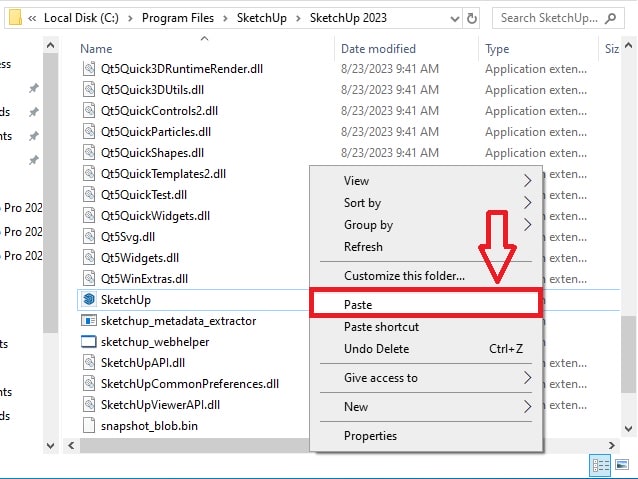This screenshot has height=479, width=638.
Task: Sort by Type column header
Action: 497,49
